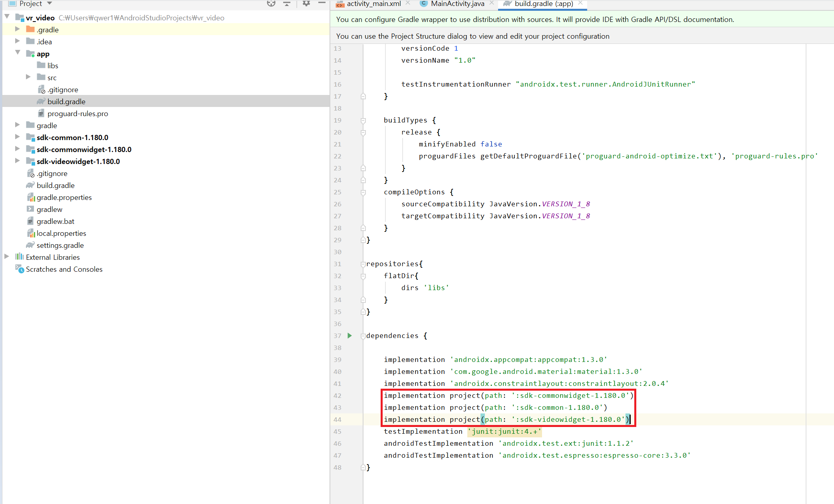Fold the buildTypes code block

(x=363, y=121)
